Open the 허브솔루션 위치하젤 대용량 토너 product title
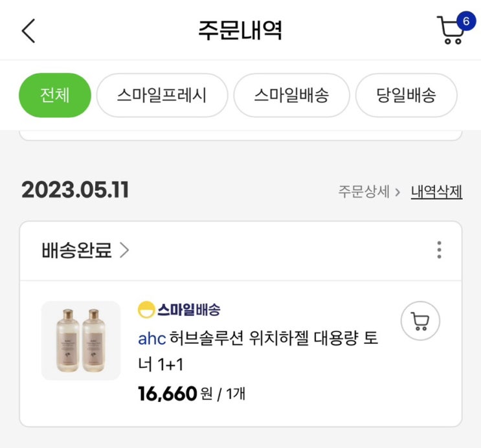Viewport: 481px width, 448px height. coord(258,352)
